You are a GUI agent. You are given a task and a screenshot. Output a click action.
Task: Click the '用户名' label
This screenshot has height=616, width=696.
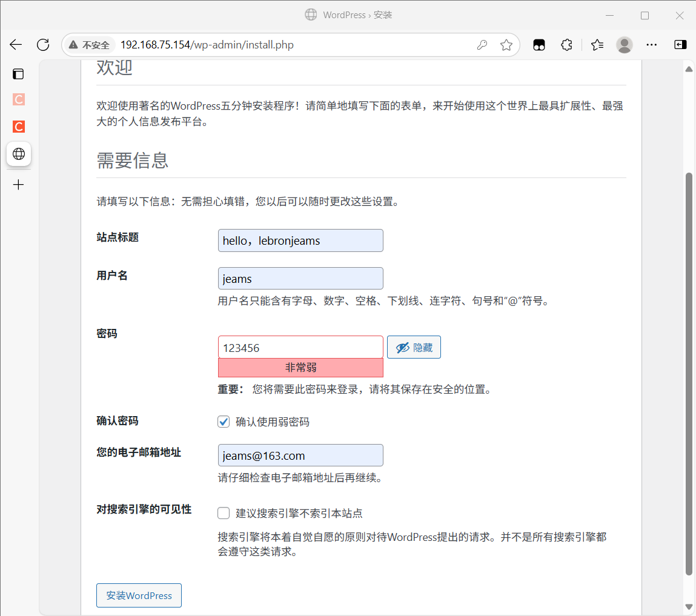112,276
